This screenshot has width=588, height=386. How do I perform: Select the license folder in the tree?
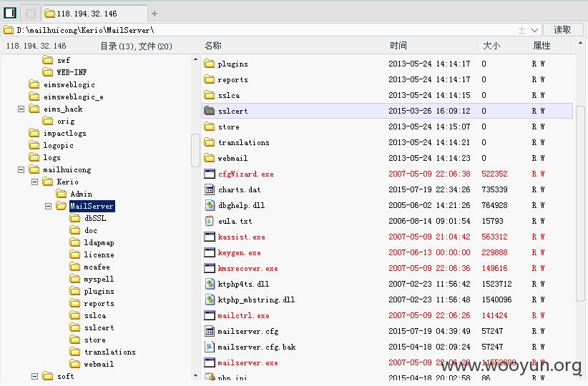[x=92, y=255]
